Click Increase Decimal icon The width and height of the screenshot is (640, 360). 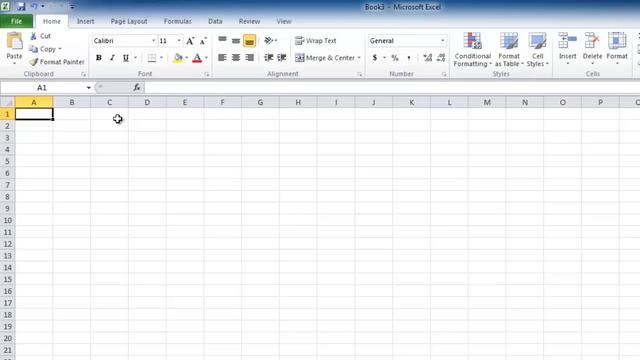pos(427,58)
